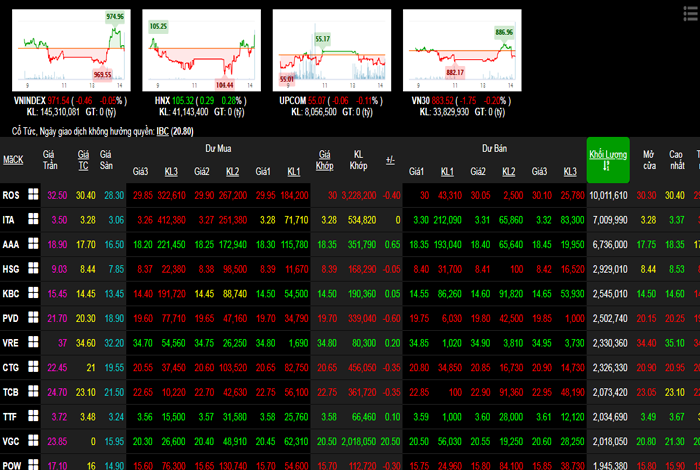Viewport: 700px width, 470px height.
Task: Open the hamburger menu icon at top right
Action: click(691, 13)
